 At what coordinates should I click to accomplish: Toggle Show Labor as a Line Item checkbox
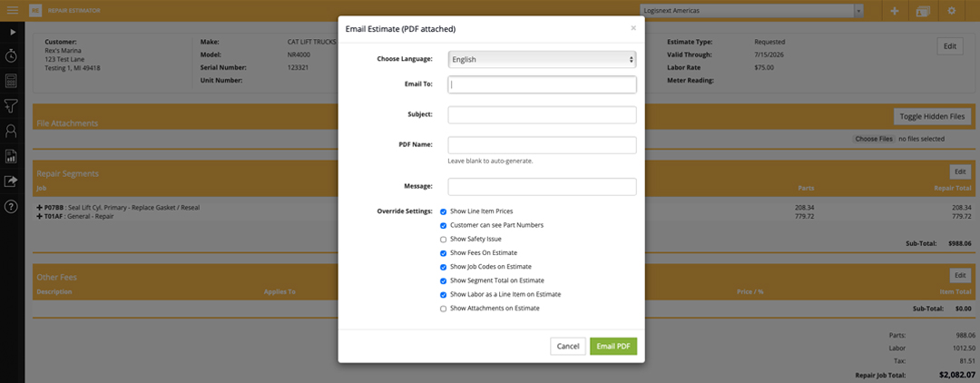click(x=443, y=294)
